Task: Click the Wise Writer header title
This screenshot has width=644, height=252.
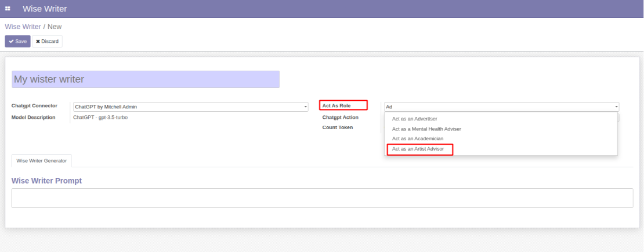Action: pos(45,9)
